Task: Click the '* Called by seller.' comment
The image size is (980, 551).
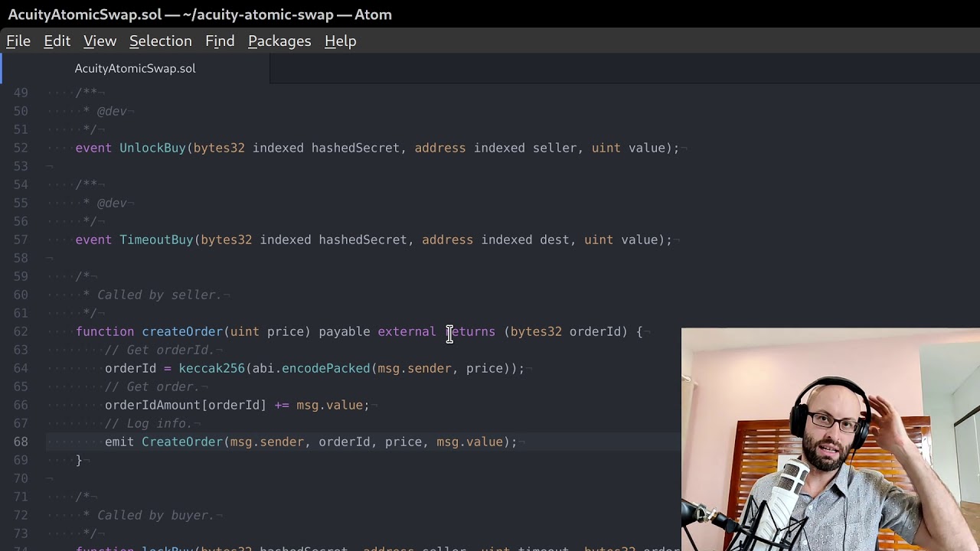Action: pos(152,295)
